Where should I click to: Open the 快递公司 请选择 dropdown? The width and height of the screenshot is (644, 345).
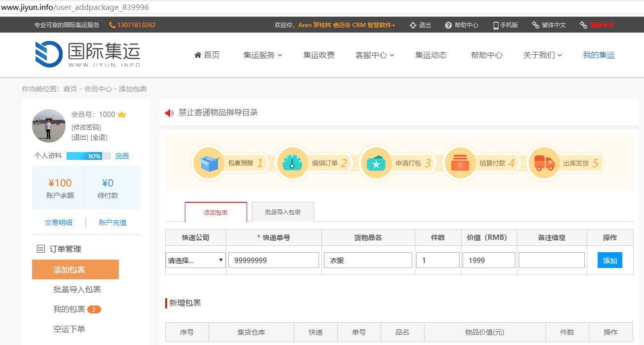196,260
